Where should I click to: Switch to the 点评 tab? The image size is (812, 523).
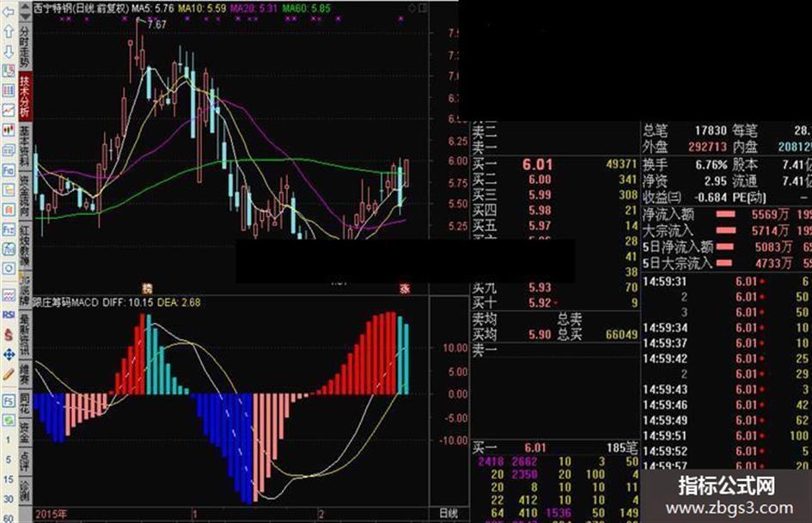(25, 459)
